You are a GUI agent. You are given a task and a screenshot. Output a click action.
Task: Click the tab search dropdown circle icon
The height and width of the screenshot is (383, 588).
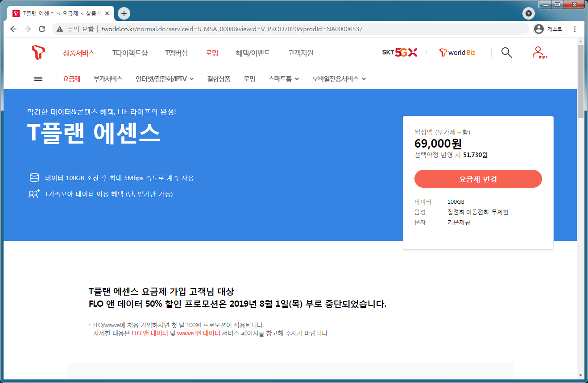pyautogui.click(x=528, y=13)
